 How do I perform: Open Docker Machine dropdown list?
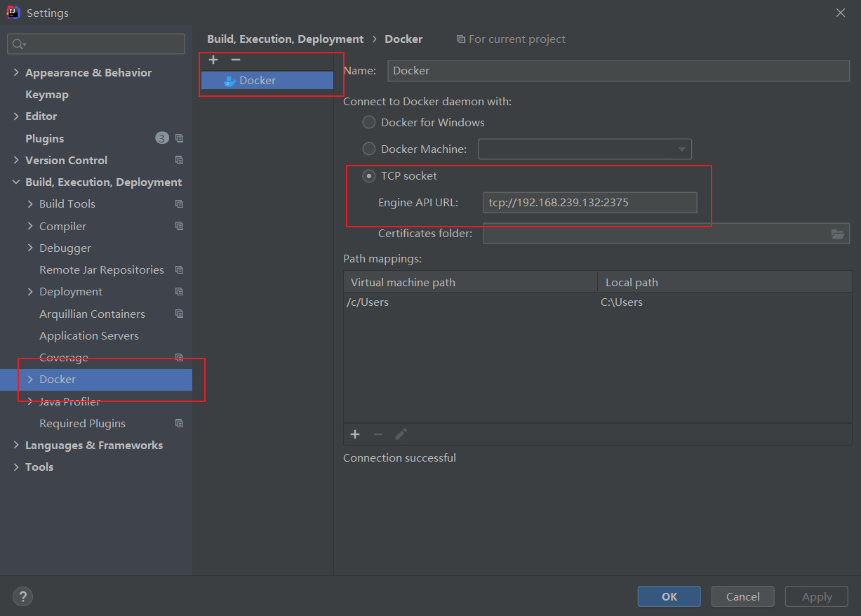click(681, 149)
